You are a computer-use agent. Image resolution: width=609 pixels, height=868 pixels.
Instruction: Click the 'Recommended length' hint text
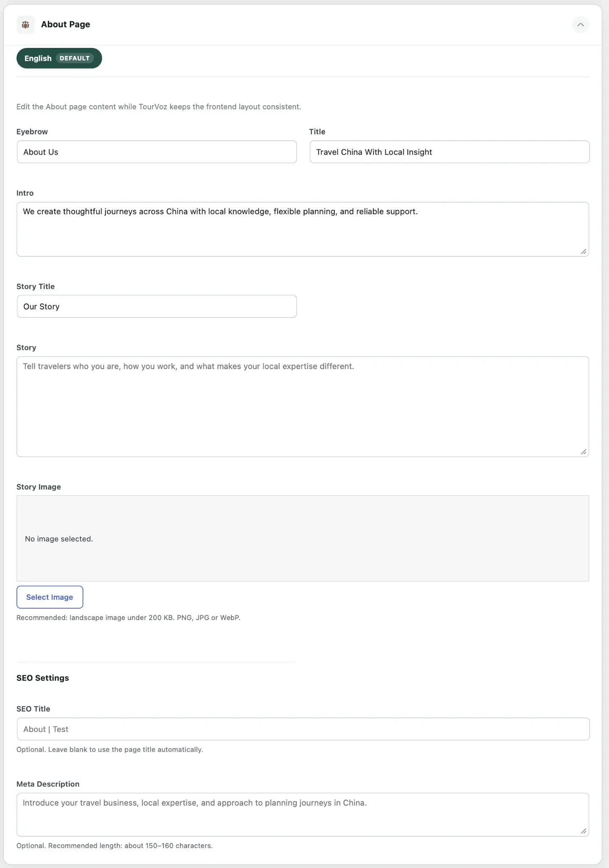(114, 846)
